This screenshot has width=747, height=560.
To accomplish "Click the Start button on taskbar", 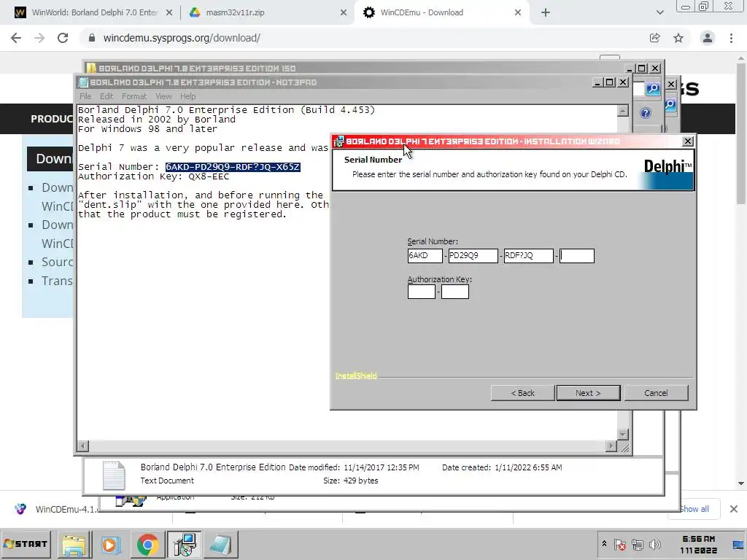I will (26, 544).
